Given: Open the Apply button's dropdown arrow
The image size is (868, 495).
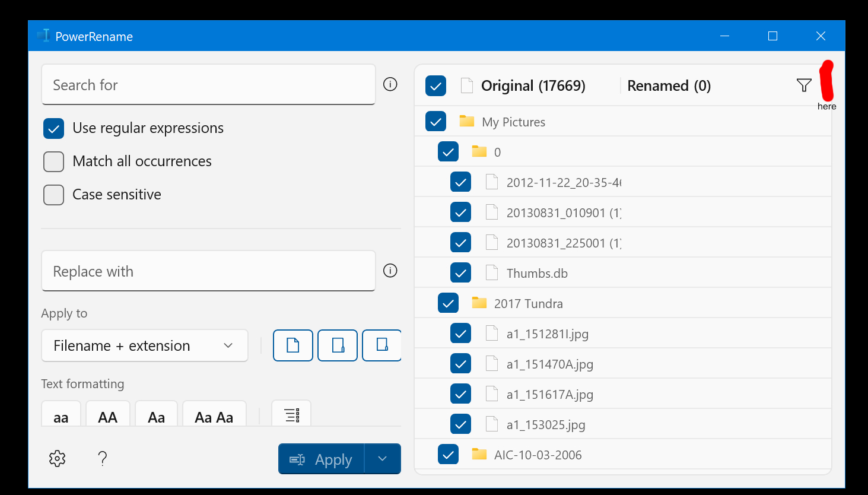Looking at the screenshot, I should tap(383, 458).
